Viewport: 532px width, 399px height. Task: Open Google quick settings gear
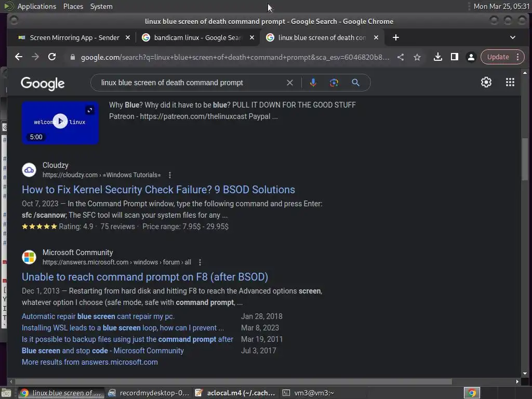[x=486, y=82]
